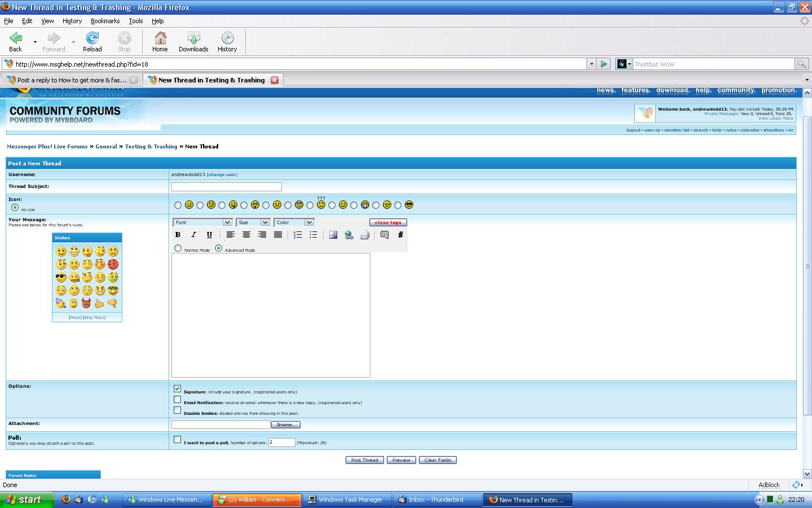Click the Testing & Trashing breadcrumb link

click(151, 147)
